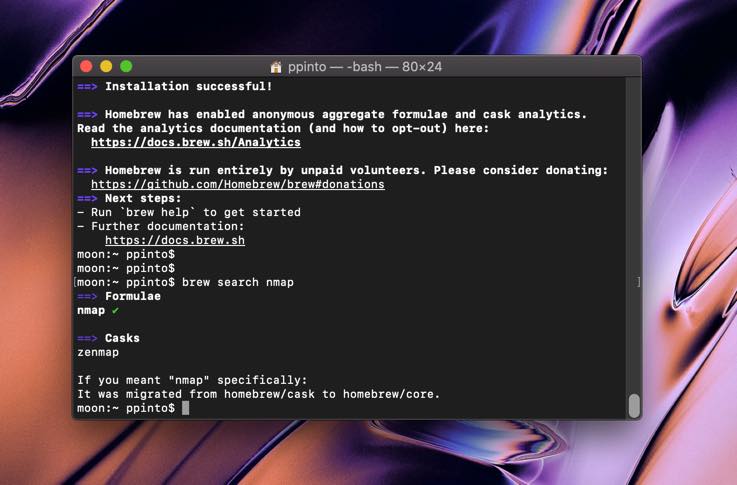Click the blue arrow before Formulae heading
Image resolution: width=737 pixels, height=485 pixels.
(x=87, y=296)
